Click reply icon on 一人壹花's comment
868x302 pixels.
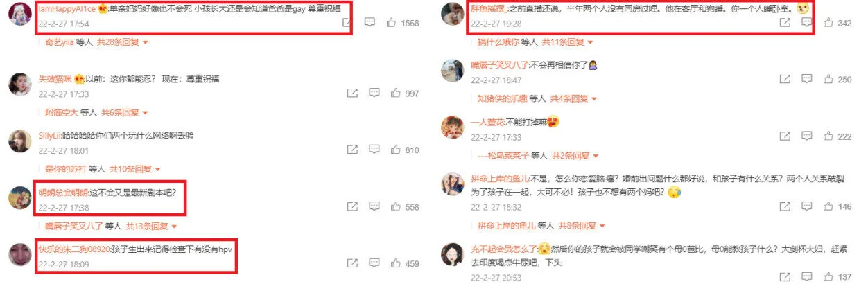[806, 136]
